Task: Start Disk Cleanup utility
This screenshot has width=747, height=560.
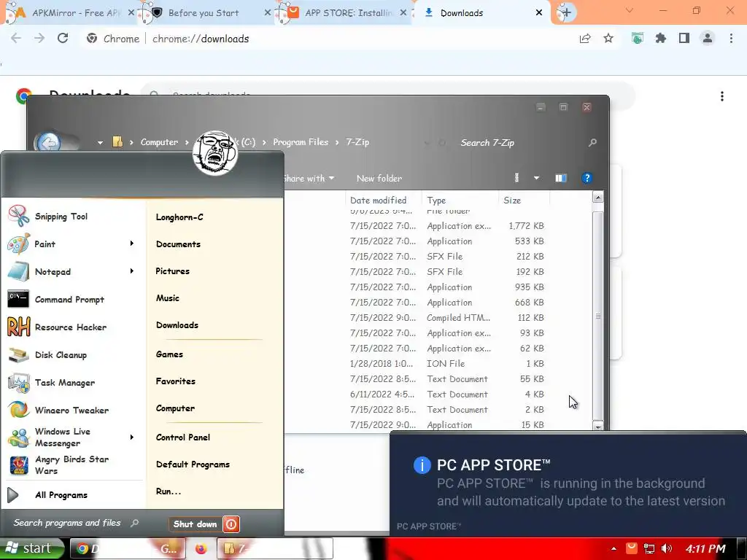Action: 61,355
